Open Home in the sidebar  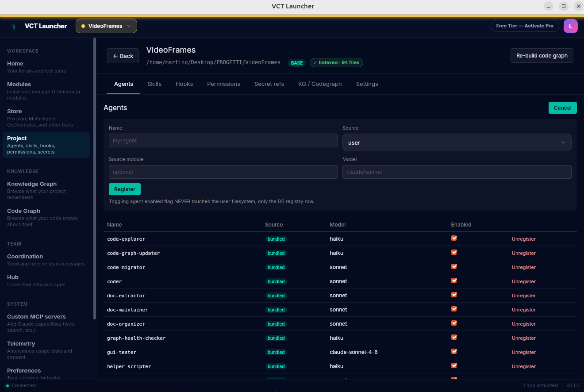point(46,67)
